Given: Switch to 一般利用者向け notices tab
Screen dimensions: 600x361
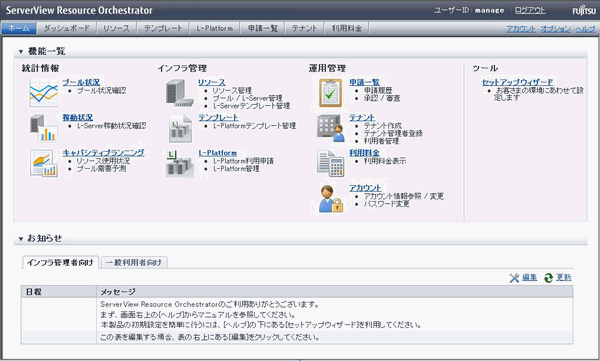Looking at the screenshot, I should click(x=134, y=263).
